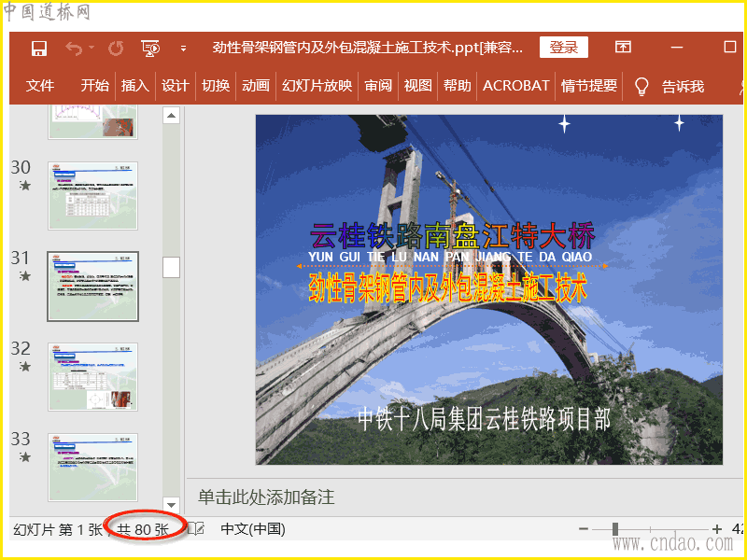Screen dimensions: 747x560
Task: Click the 劲性骨架钢管内及外包混凝土施工技术 subtitle
Action: coord(448,287)
